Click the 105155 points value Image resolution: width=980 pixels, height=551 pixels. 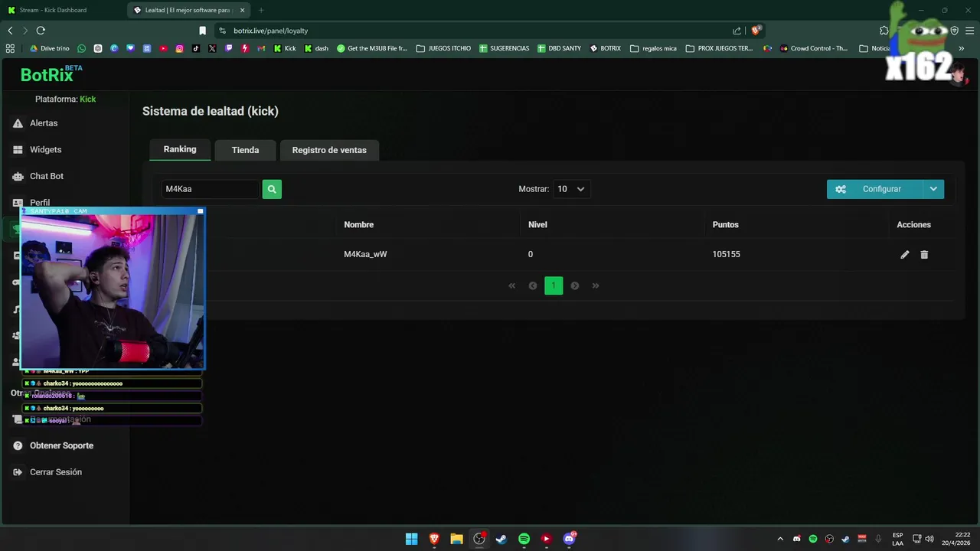point(726,254)
